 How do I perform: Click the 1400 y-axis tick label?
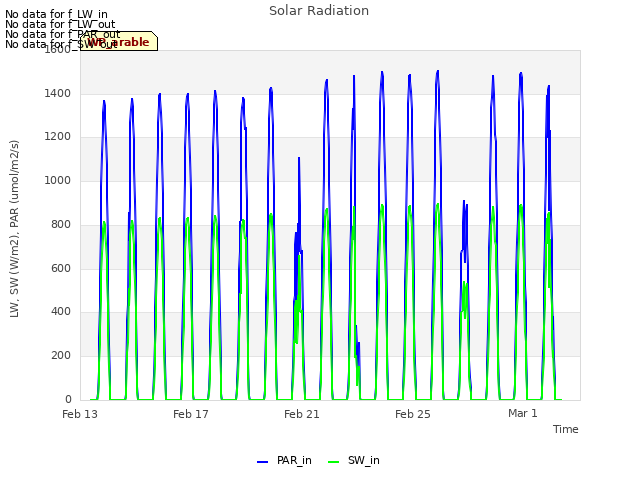58,93
